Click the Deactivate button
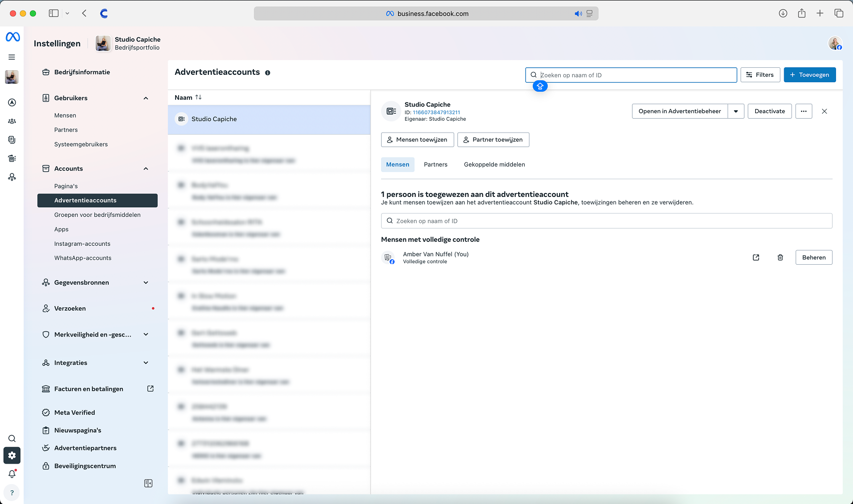853x504 pixels. (x=770, y=111)
